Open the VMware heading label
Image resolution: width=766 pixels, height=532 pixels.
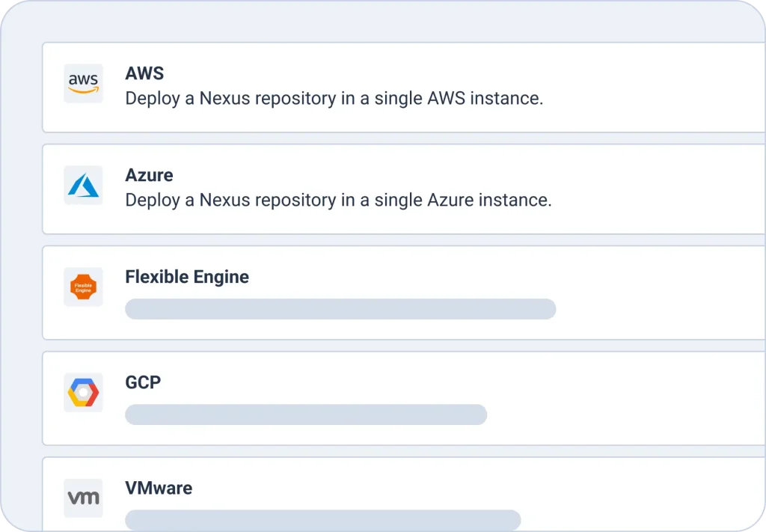159,488
